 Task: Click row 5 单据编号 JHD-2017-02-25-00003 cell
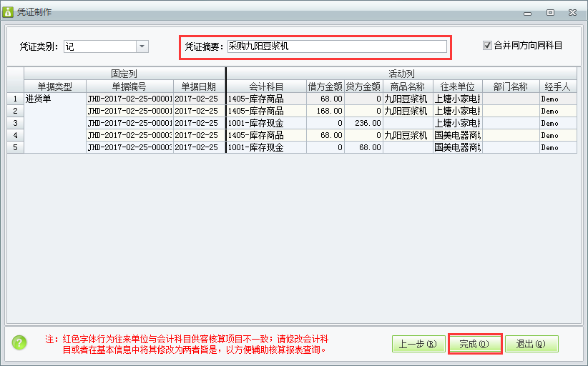129,147
